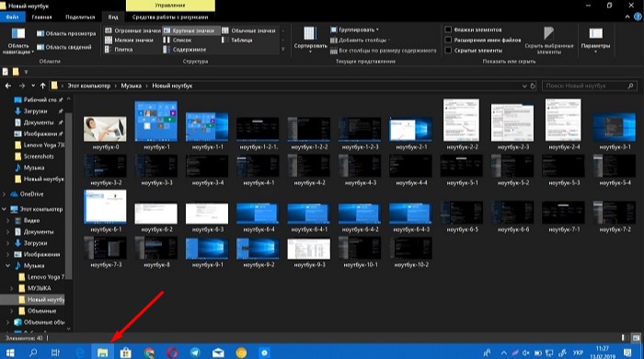
Task: Expand layout gallery more arrow
Action: click(x=283, y=50)
